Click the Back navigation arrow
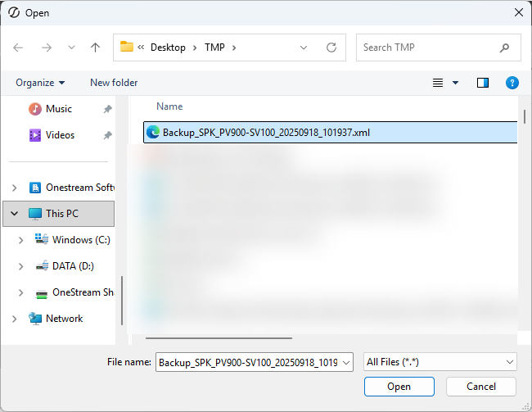 (18, 48)
